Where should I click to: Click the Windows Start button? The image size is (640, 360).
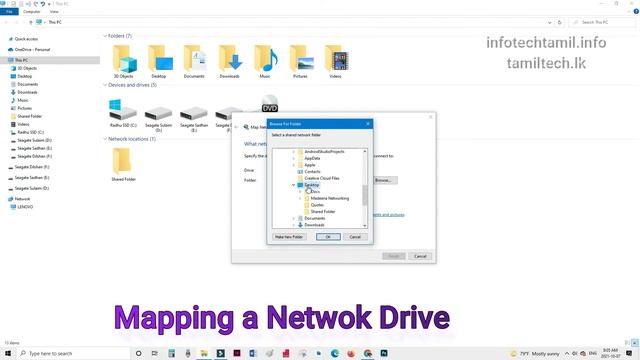pos(8,353)
